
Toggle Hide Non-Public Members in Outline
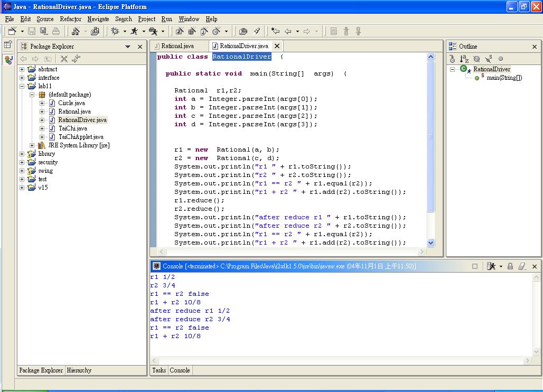coord(501,59)
